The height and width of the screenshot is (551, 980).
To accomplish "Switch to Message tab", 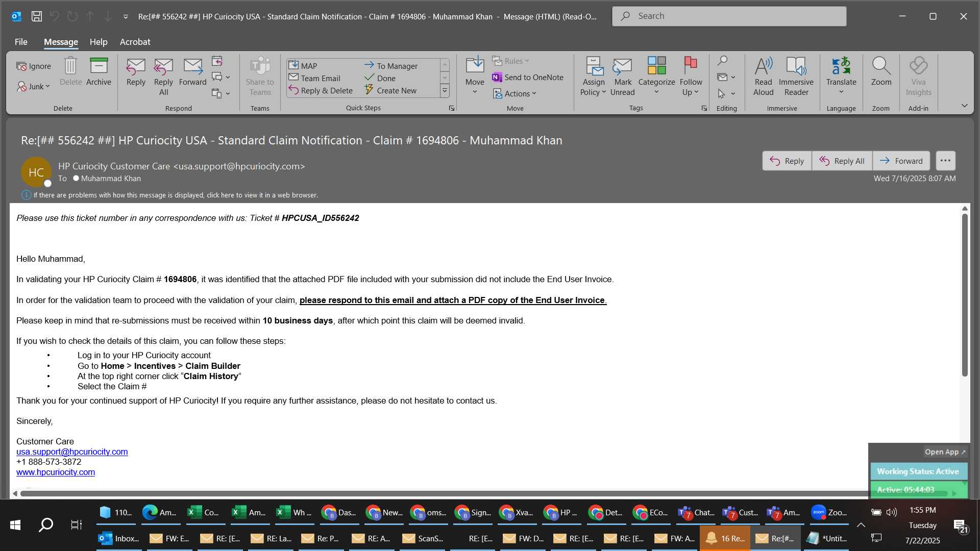I will point(61,42).
